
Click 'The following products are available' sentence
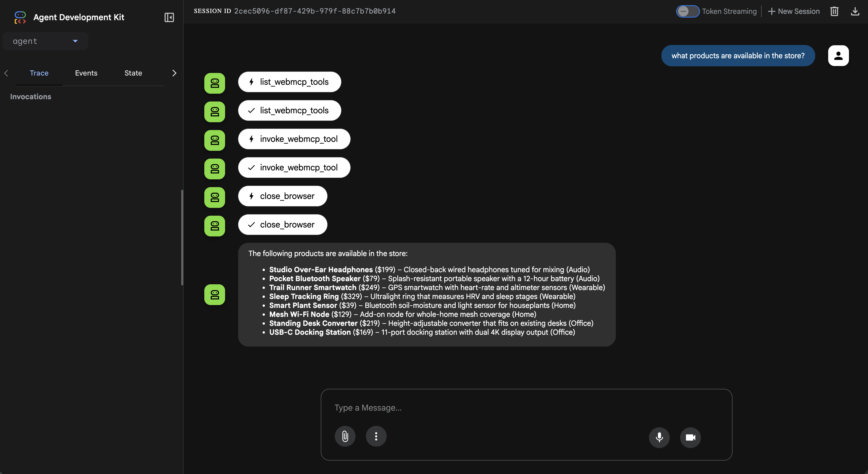(328, 253)
